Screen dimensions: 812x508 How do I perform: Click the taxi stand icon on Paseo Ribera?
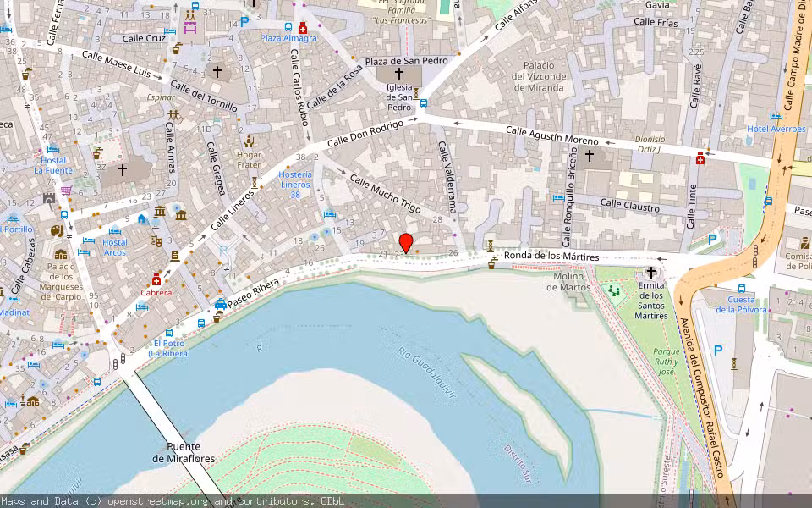pos(221,304)
